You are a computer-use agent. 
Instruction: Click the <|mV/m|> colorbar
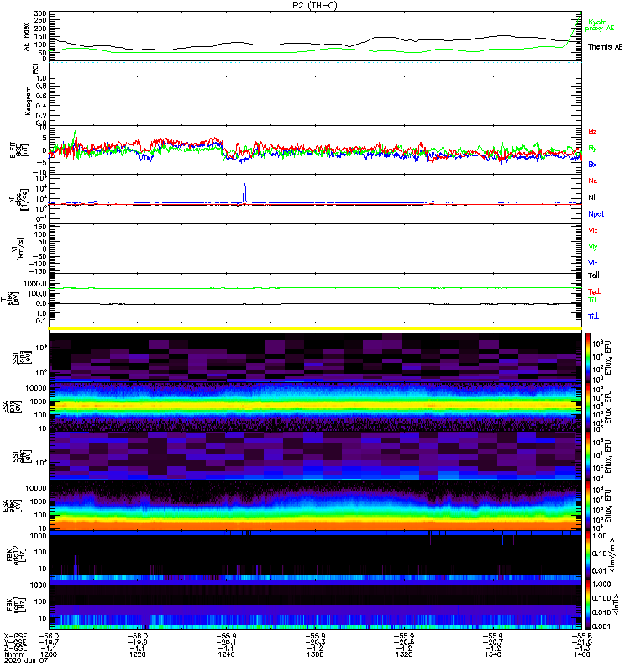tap(588, 555)
